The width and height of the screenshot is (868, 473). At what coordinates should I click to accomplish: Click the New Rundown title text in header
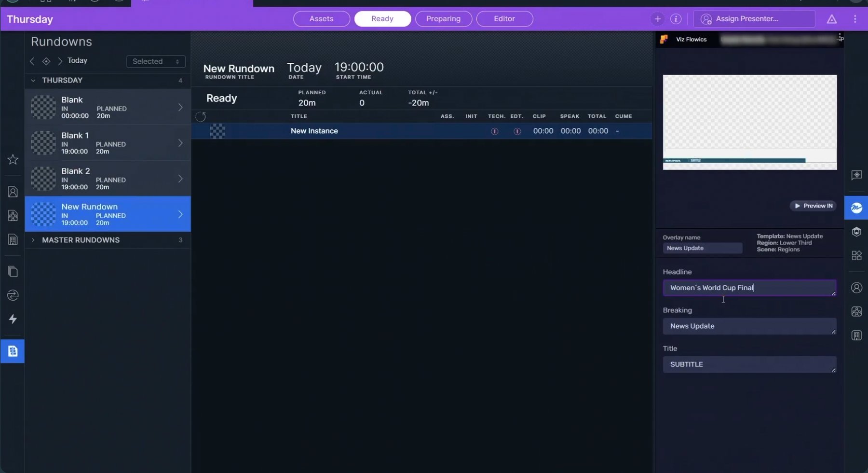pos(239,69)
